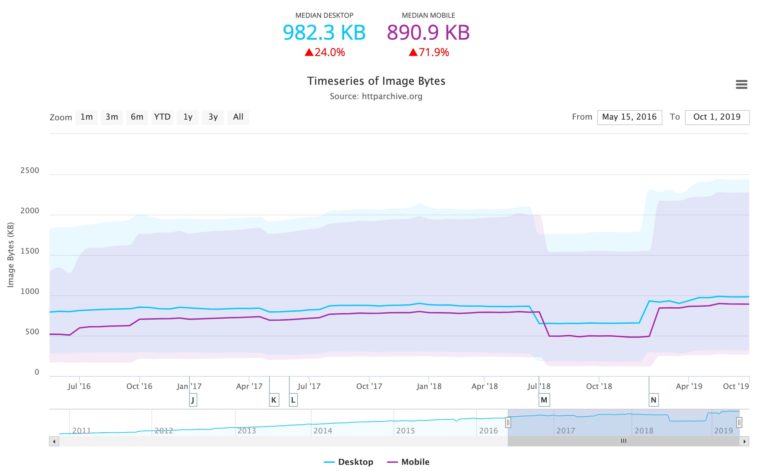This screenshot has width=768, height=471.
Task: Click the right navigator range handle
Action: [740, 422]
